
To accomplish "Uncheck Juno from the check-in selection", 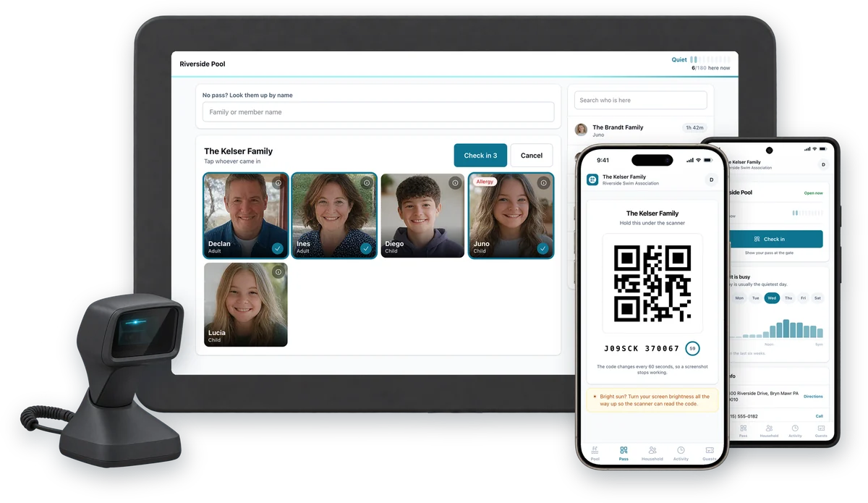I will (x=542, y=248).
